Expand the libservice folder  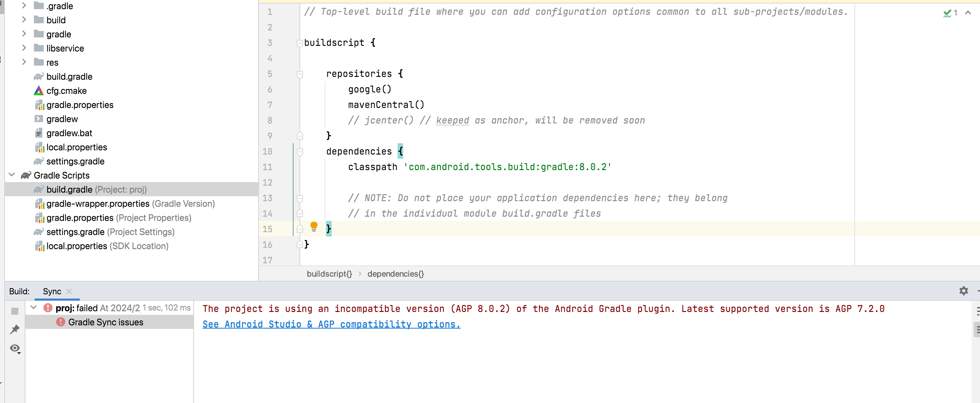[24, 48]
